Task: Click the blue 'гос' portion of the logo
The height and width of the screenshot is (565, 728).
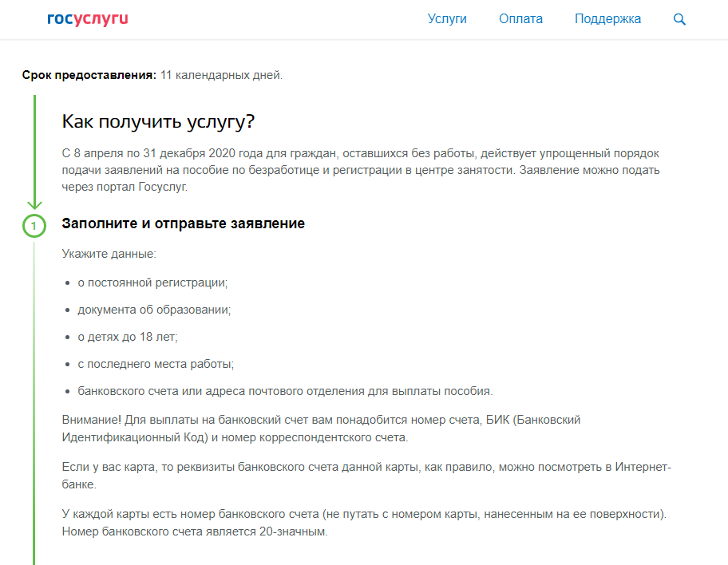Action: pyautogui.click(x=60, y=19)
